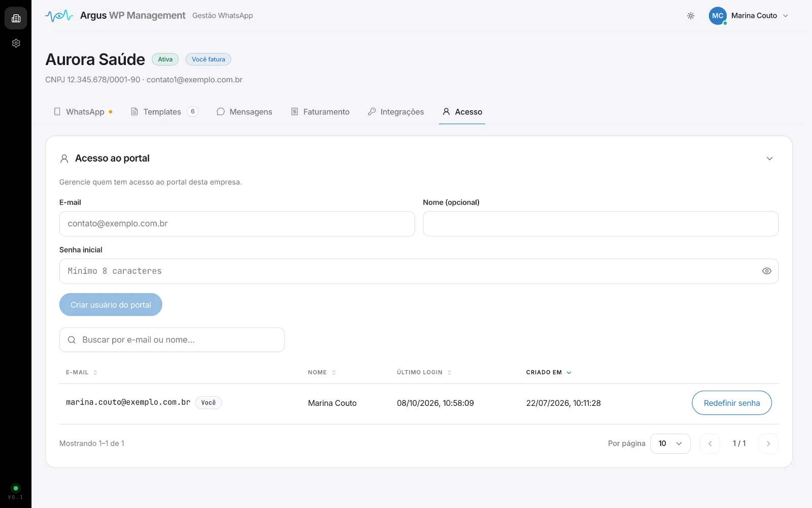The height and width of the screenshot is (508, 812).
Task: Click the magnifier icon in search box
Action: tap(72, 340)
